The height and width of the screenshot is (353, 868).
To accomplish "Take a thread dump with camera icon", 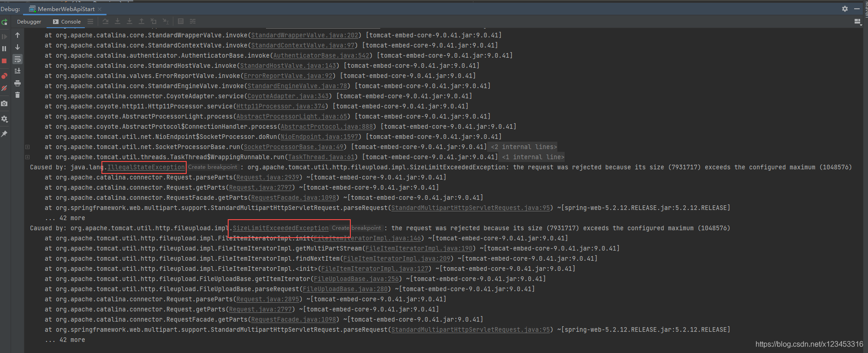I will (x=4, y=103).
